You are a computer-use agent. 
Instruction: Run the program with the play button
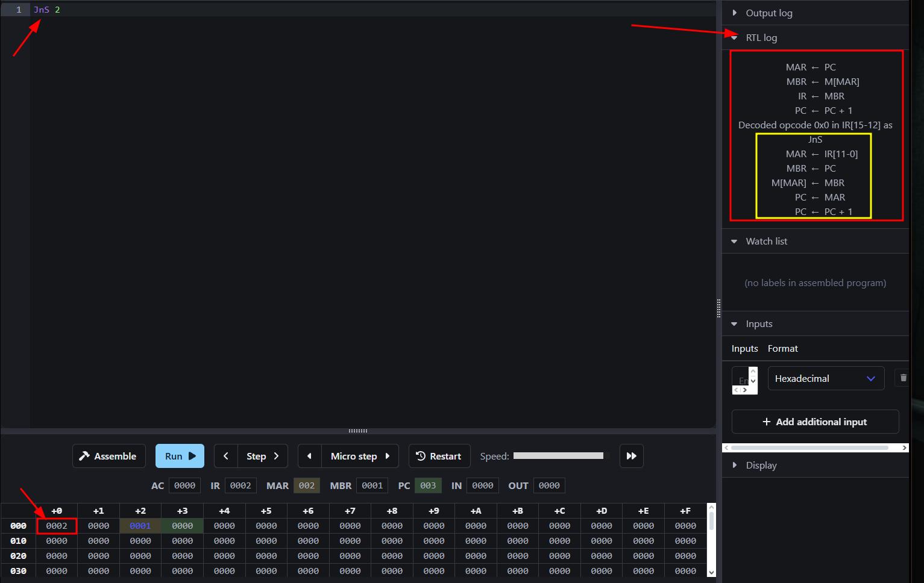180,456
